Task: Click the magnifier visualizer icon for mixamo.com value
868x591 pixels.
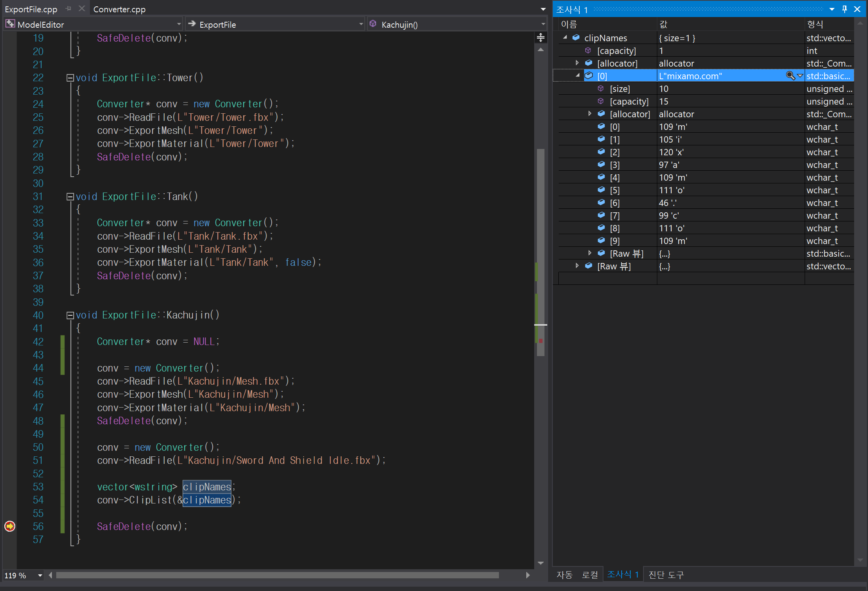Action: [x=790, y=76]
